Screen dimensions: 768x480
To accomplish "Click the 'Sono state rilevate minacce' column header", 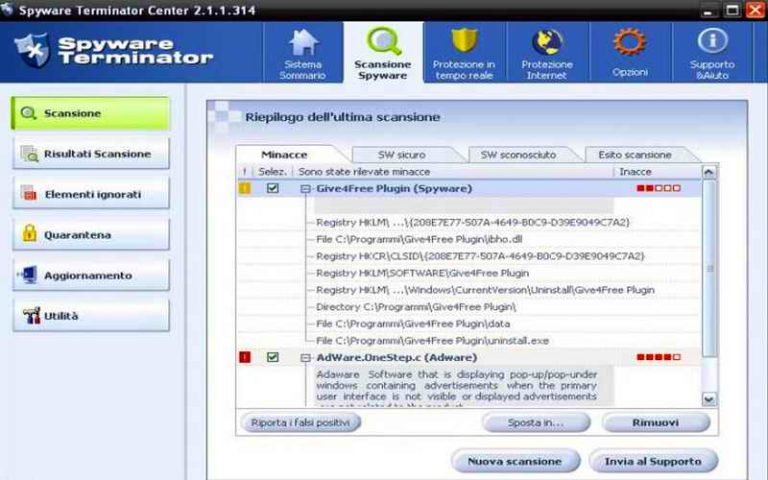I will (x=453, y=172).
